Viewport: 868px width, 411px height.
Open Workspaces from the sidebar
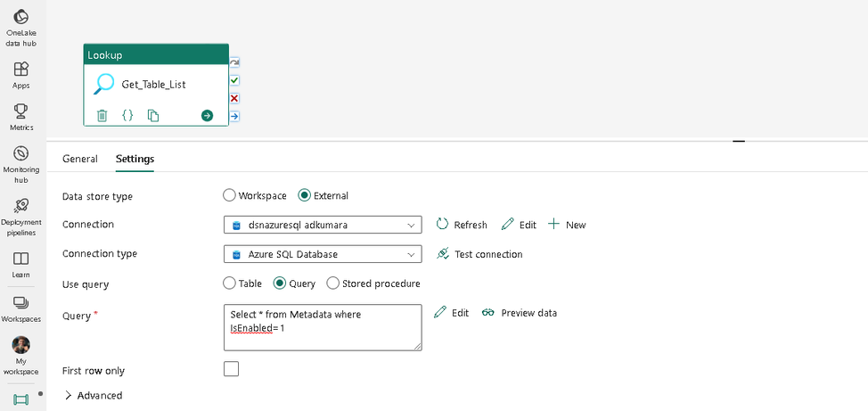click(x=21, y=308)
